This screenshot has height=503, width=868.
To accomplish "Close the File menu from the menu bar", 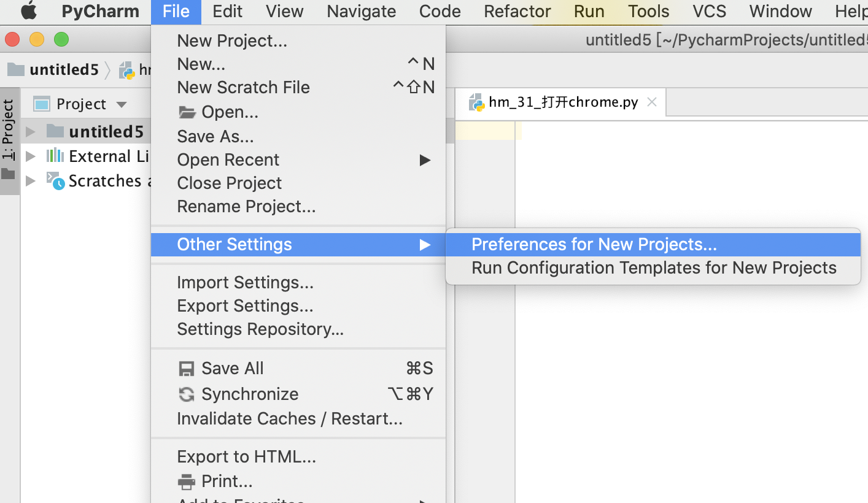I will [x=176, y=11].
